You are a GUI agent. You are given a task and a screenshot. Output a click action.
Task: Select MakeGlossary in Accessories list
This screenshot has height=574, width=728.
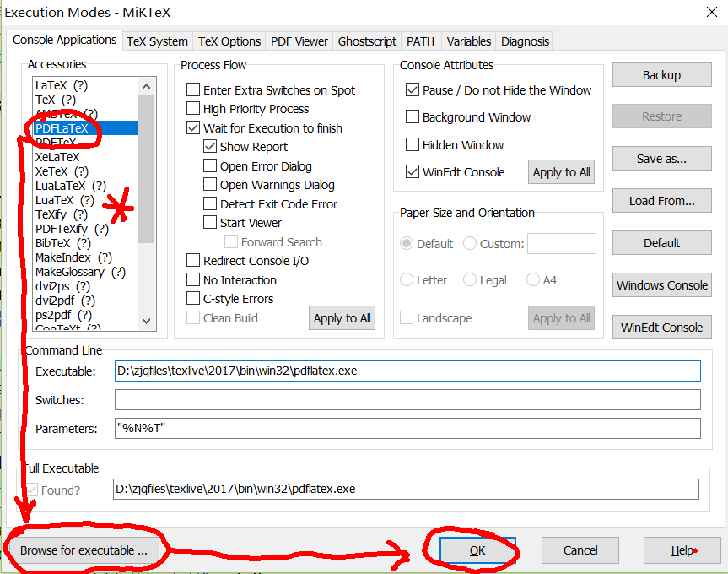[x=85, y=272]
